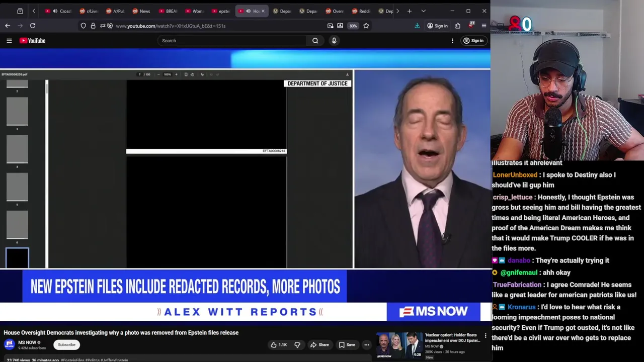Click danabo username in stream chat
Viewport: 644px width, 362px height.
coord(519,260)
